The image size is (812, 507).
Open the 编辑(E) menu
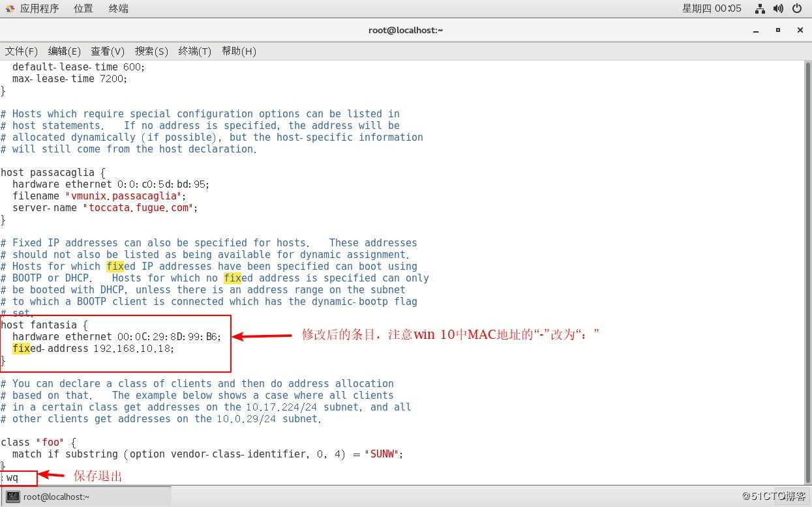click(x=65, y=51)
